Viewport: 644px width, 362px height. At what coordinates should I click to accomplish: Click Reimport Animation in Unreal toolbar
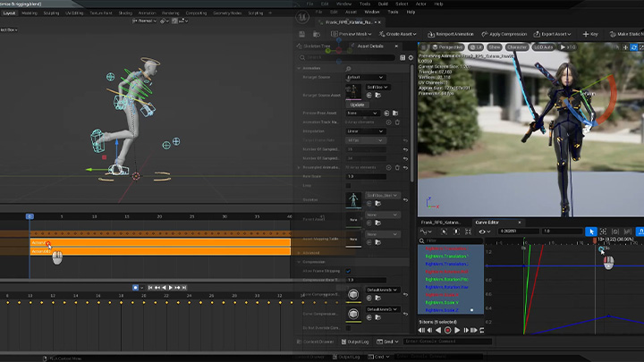[451, 34]
